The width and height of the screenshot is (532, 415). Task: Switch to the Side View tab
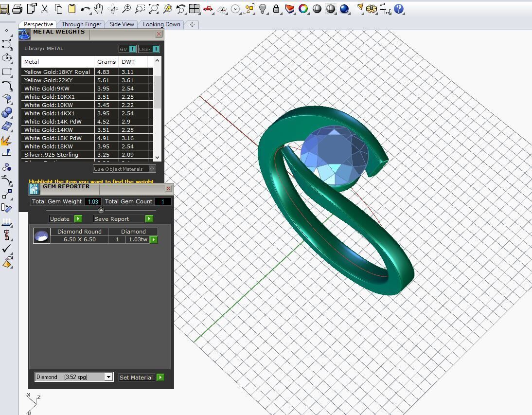122,24
